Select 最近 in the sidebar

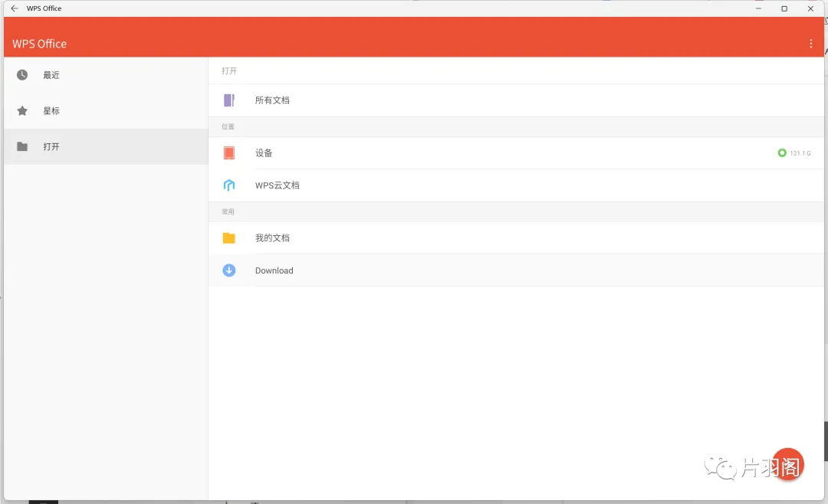pyautogui.click(x=106, y=75)
